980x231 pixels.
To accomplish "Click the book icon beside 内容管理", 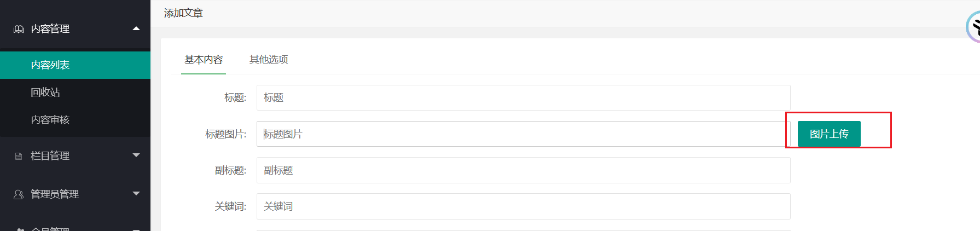I will tap(19, 29).
